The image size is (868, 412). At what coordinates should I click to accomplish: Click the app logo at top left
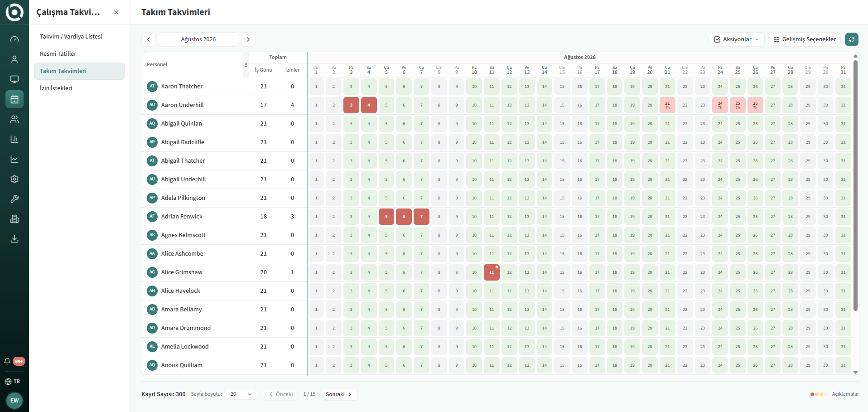click(x=14, y=12)
